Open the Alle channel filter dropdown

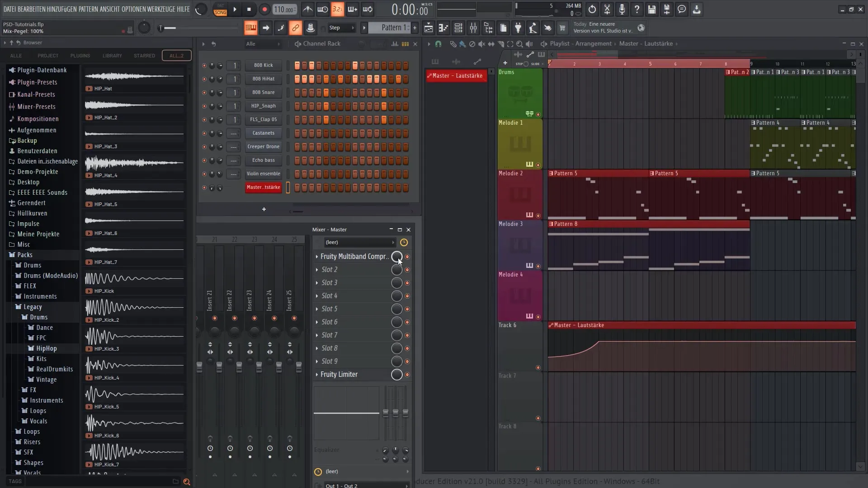[263, 44]
